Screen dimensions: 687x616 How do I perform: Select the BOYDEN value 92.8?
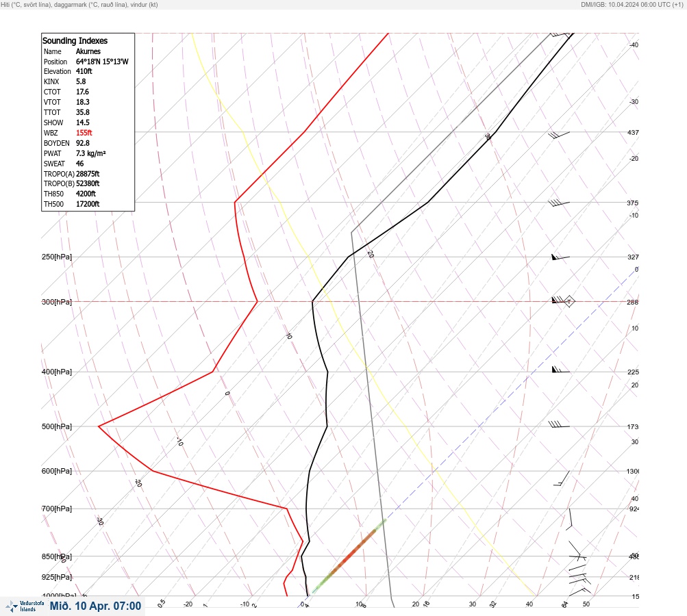83,143
